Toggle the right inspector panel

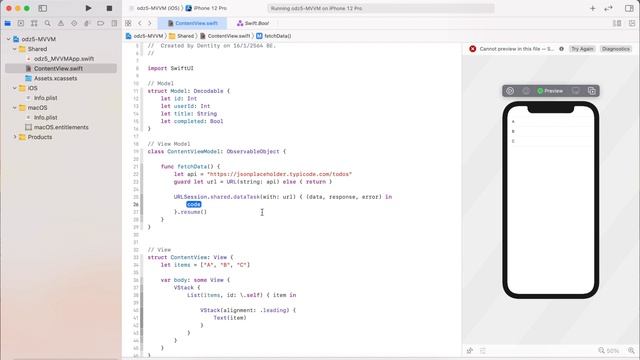point(629,8)
